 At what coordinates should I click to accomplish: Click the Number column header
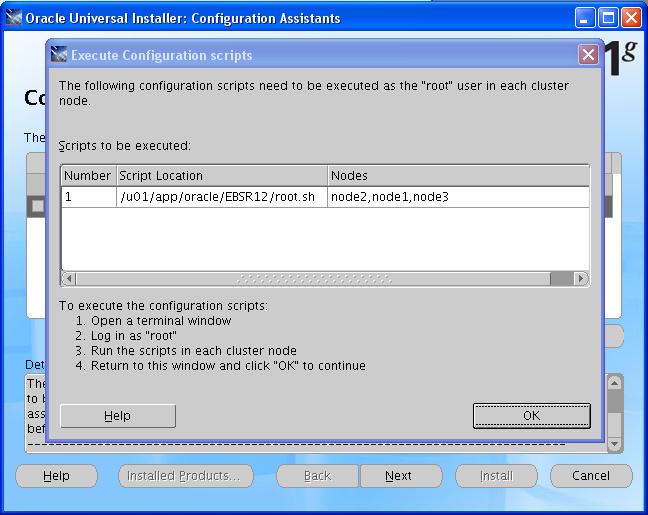(x=88, y=175)
